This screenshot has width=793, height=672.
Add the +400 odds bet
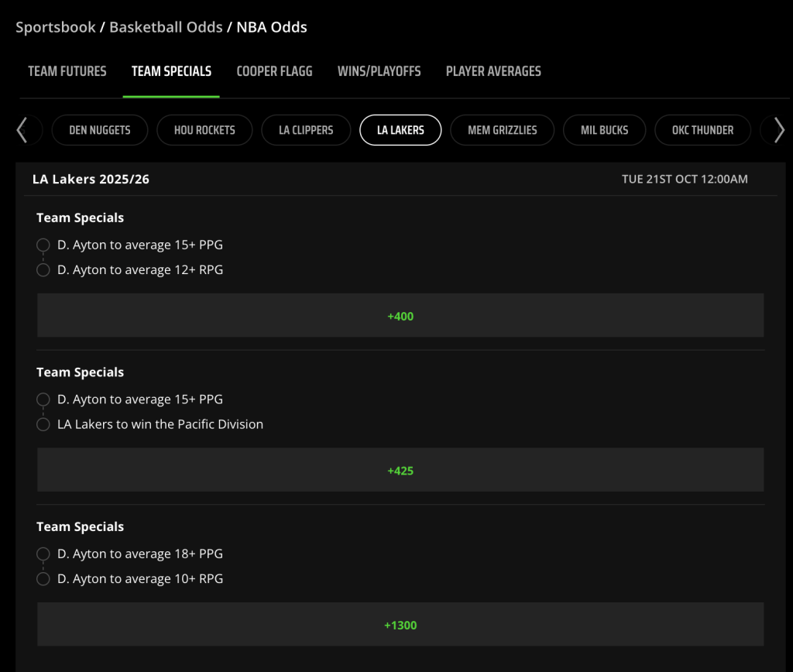coord(400,316)
